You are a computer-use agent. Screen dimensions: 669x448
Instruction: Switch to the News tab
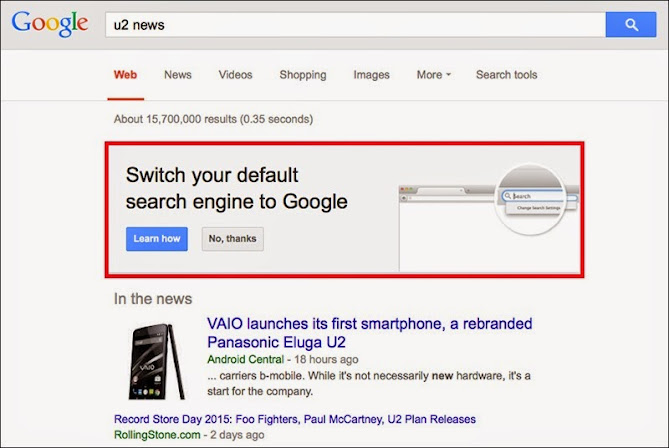178,75
